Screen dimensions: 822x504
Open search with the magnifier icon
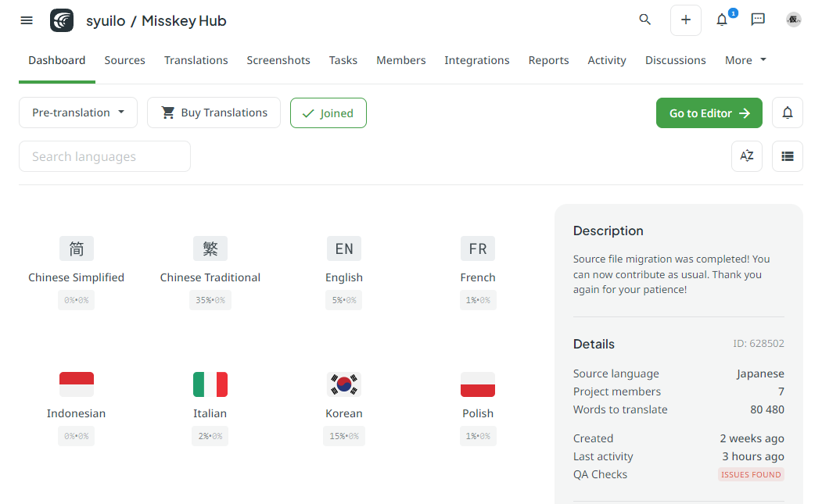coord(644,20)
